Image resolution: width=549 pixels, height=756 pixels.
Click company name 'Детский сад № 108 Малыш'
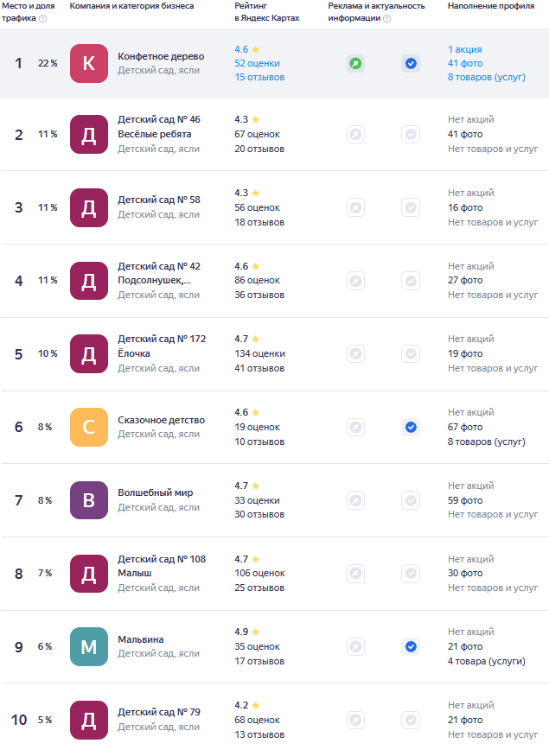tap(162, 566)
